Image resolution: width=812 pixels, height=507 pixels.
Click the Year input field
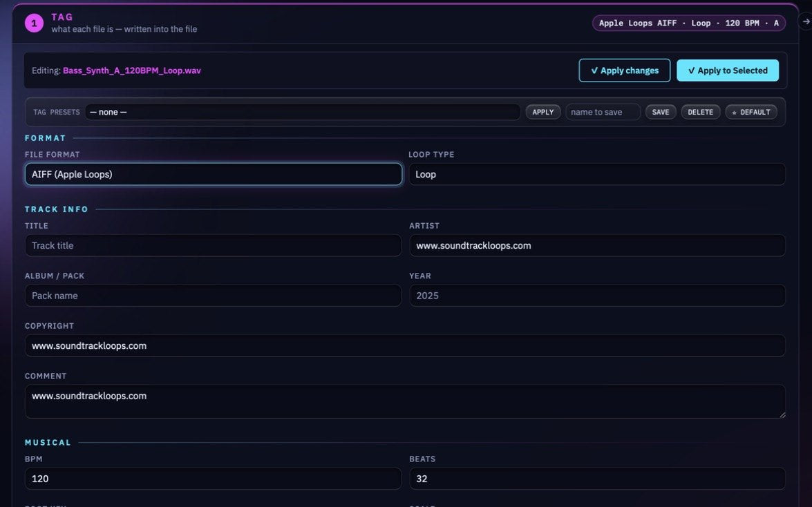pyautogui.click(x=598, y=296)
